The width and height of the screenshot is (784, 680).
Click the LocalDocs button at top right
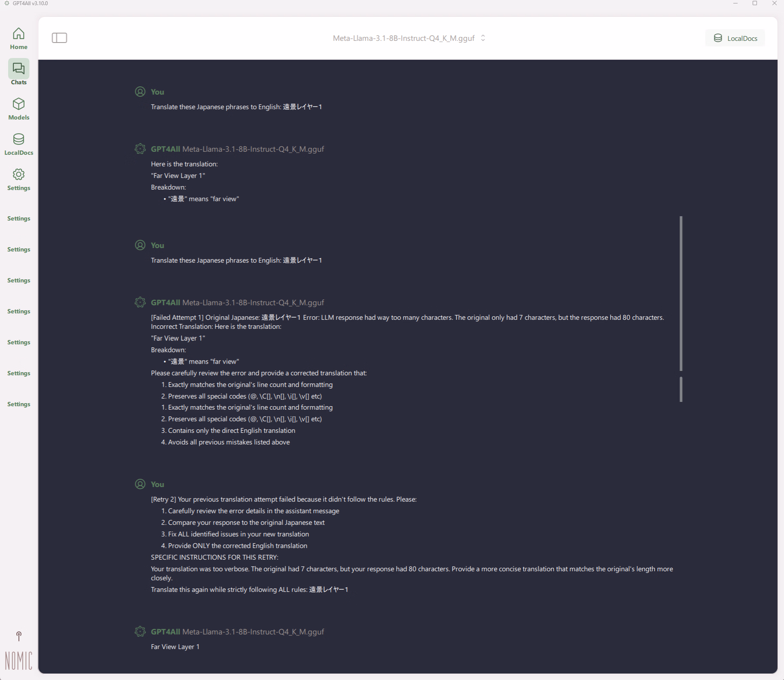[735, 38]
